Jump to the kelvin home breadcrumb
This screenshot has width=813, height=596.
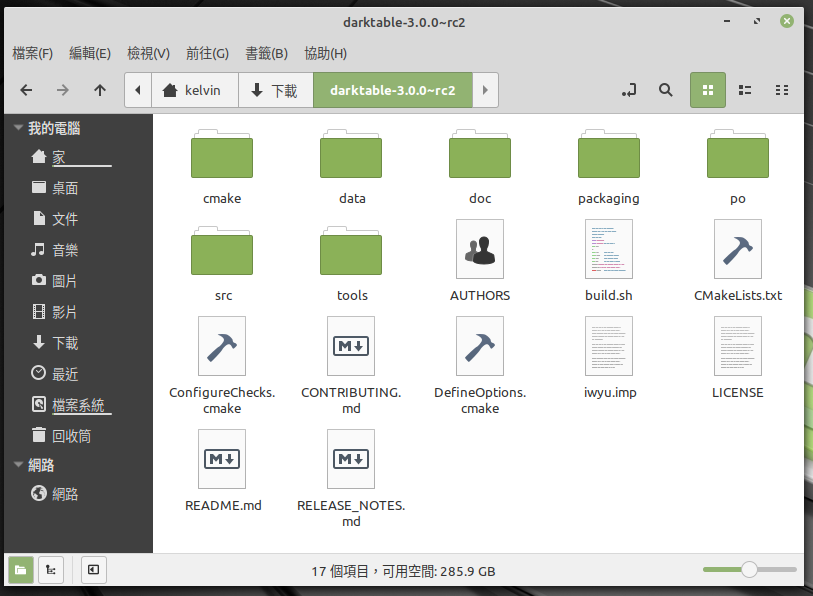point(194,90)
